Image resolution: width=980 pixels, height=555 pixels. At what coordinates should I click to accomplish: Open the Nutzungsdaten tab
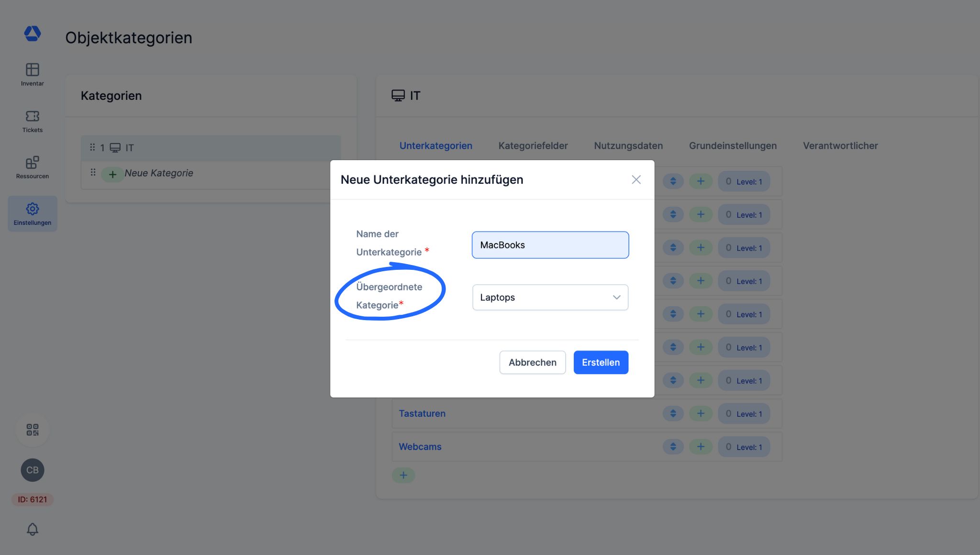tap(628, 145)
